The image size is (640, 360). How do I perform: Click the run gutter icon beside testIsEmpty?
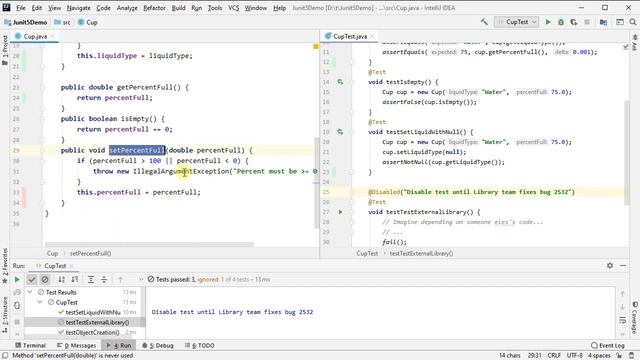[x=340, y=82]
